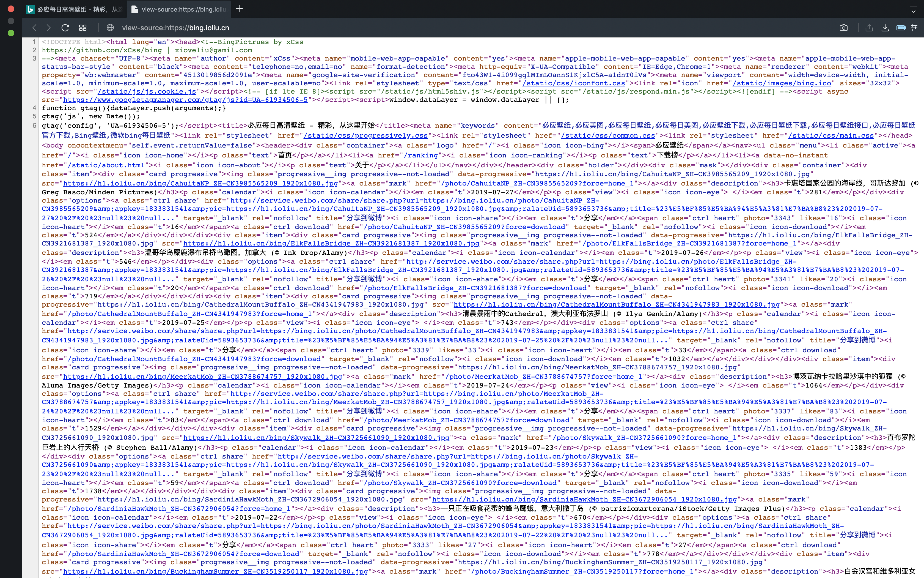Open the /static/css/common.css link

608,135
